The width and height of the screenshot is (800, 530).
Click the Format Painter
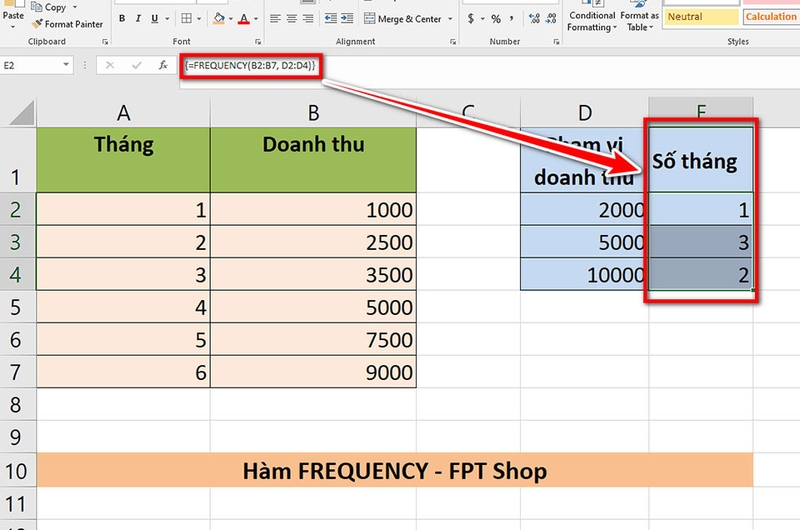[67, 24]
